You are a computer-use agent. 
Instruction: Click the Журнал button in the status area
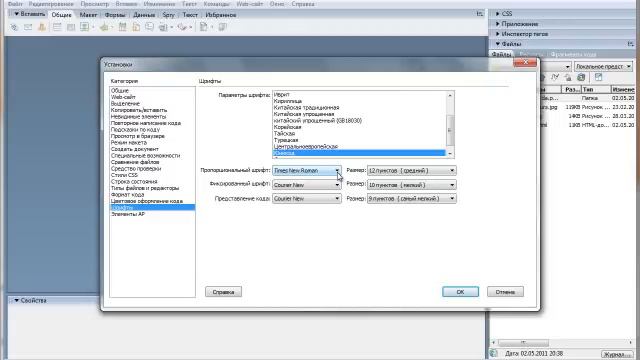point(617,354)
